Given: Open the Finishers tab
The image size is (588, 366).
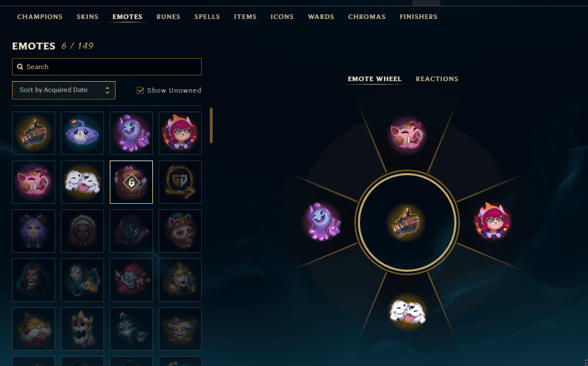Looking at the screenshot, I should pyautogui.click(x=418, y=17).
